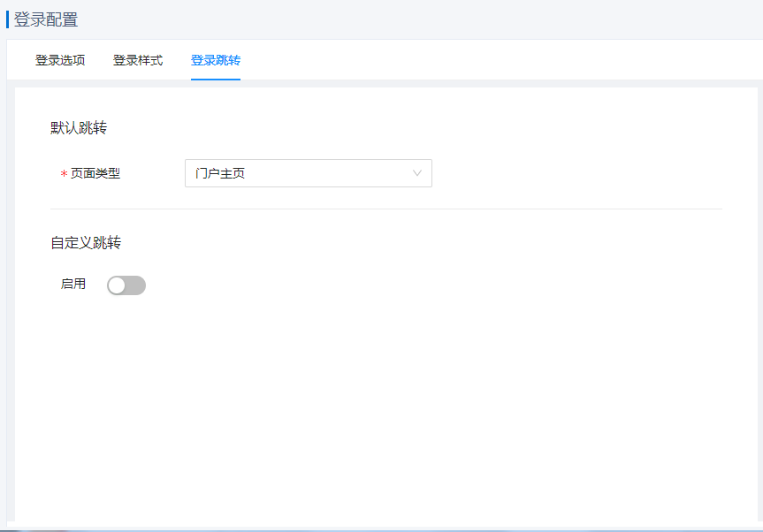This screenshot has height=532, width=763.
Task: Click the 自定义跳转 section heading
Action: point(86,242)
